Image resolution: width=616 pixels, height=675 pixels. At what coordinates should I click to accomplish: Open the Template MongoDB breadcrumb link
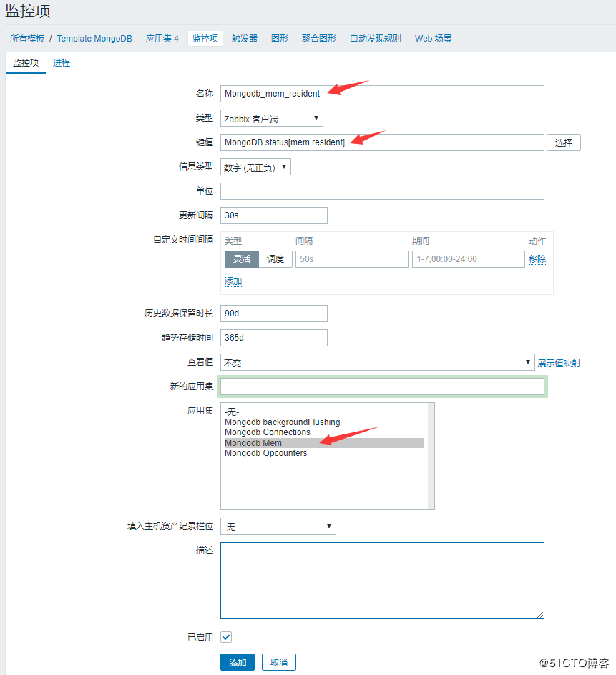tap(94, 39)
